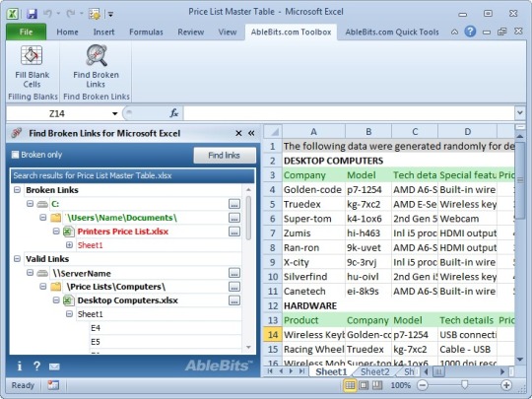The image size is (532, 399).
Task: Collapse the C: drive node
Action: [30, 204]
